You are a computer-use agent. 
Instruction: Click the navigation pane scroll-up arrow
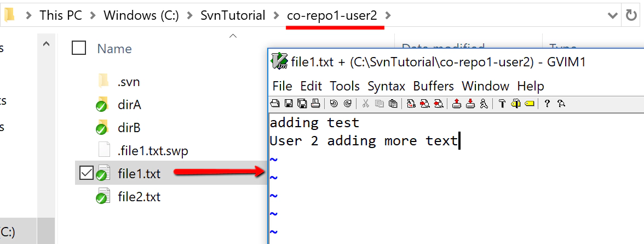[x=47, y=44]
